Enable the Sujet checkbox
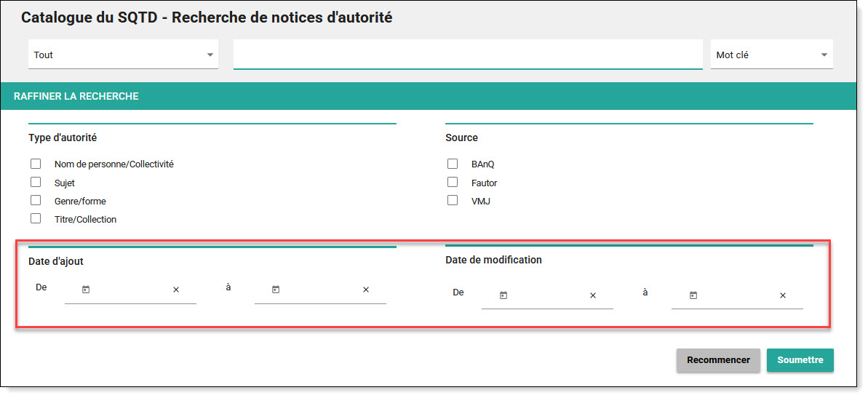The height and width of the screenshot is (398, 868). point(36,183)
